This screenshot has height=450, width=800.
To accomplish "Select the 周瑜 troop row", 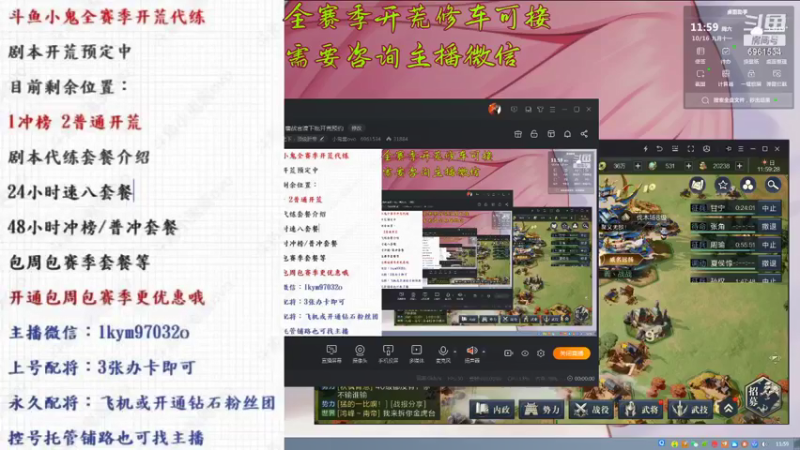I will tap(723, 245).
